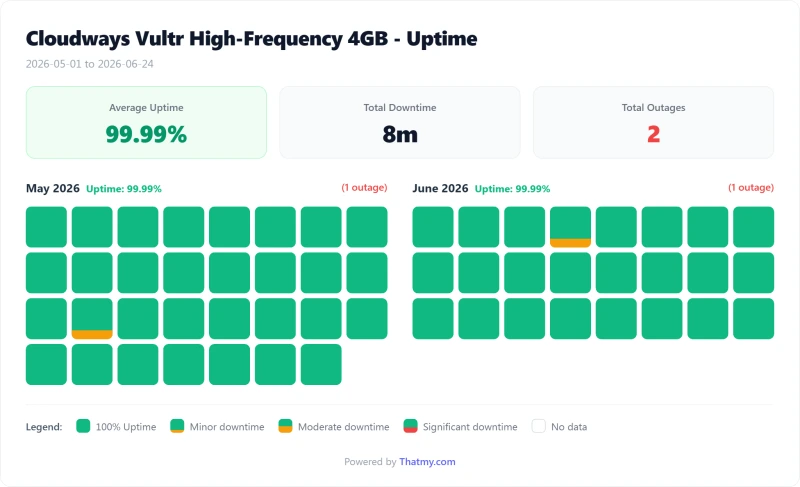The image size is (800, 487).
Task: Click the "Powered by" footer text
Action: (370, 462)
